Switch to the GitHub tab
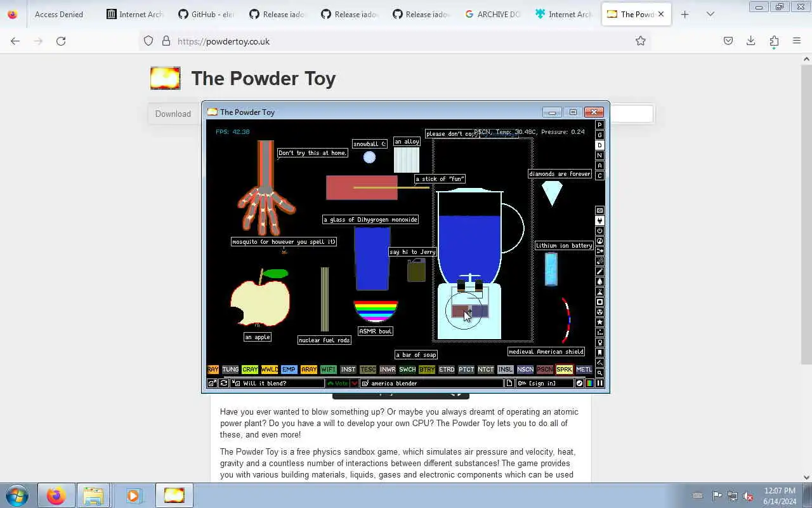 206,14
